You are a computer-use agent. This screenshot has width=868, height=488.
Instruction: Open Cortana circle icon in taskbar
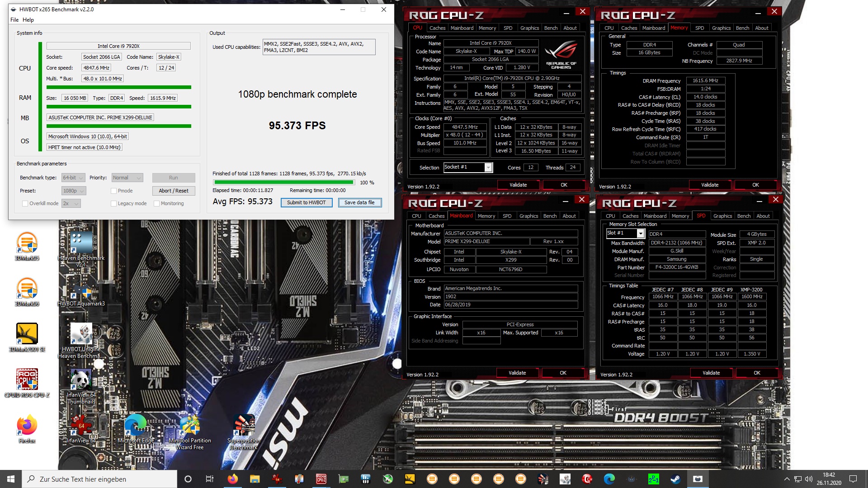tap(188, 479)
